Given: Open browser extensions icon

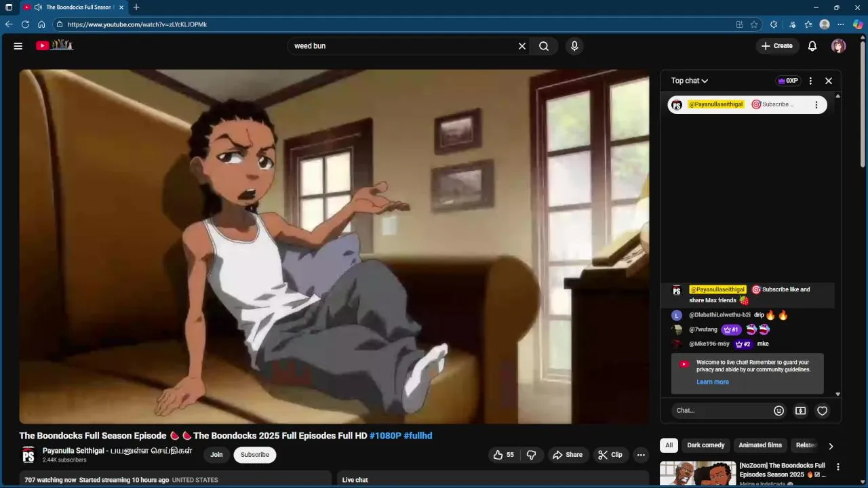Looking at the screenshot, I should pos(774,24).
